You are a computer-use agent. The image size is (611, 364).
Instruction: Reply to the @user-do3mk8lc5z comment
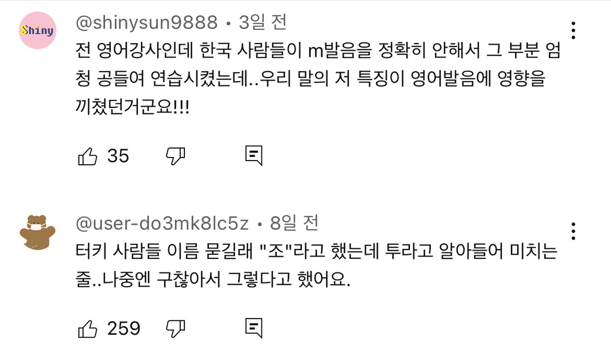pos(254,328)
